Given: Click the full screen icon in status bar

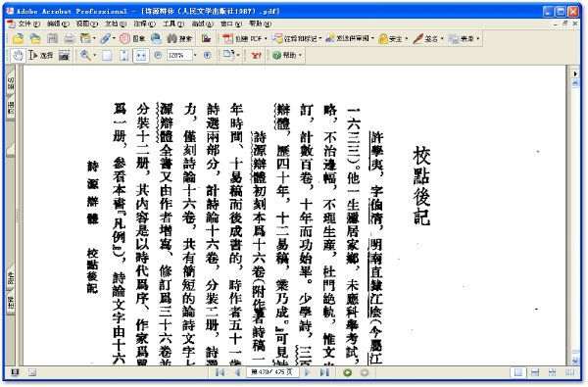Looking at the screenshot, I should (x=15, y=372).
